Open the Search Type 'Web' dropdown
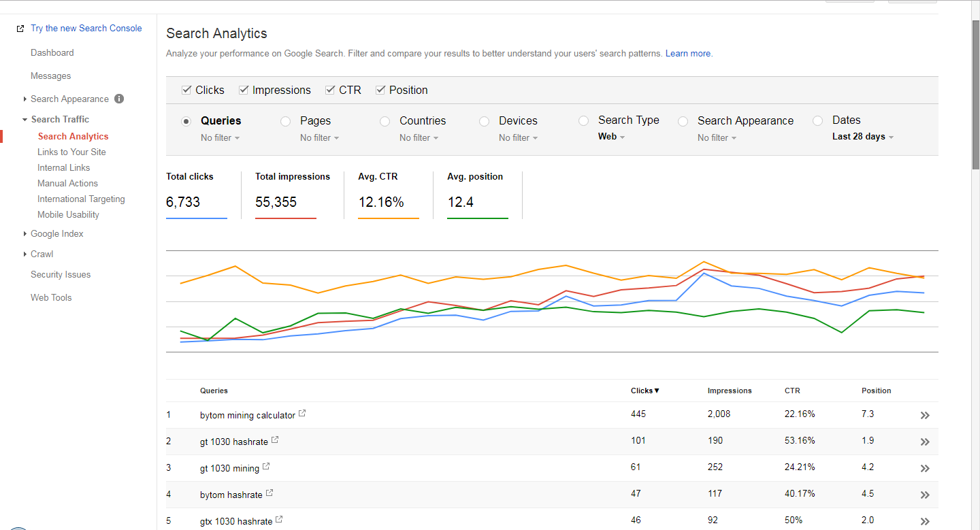Viewport: 980px width, 530px height. 611,137
